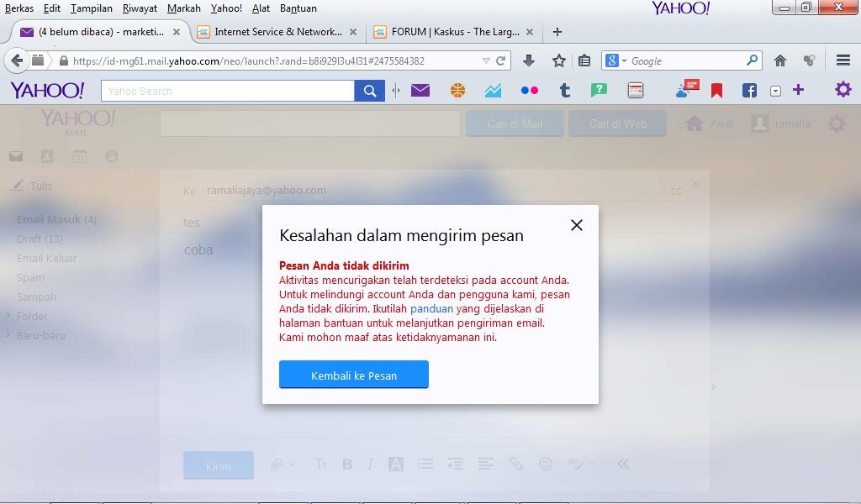Open the Alat menu
Viewport: 861px width, 504px height.
[x=261, y=8]
